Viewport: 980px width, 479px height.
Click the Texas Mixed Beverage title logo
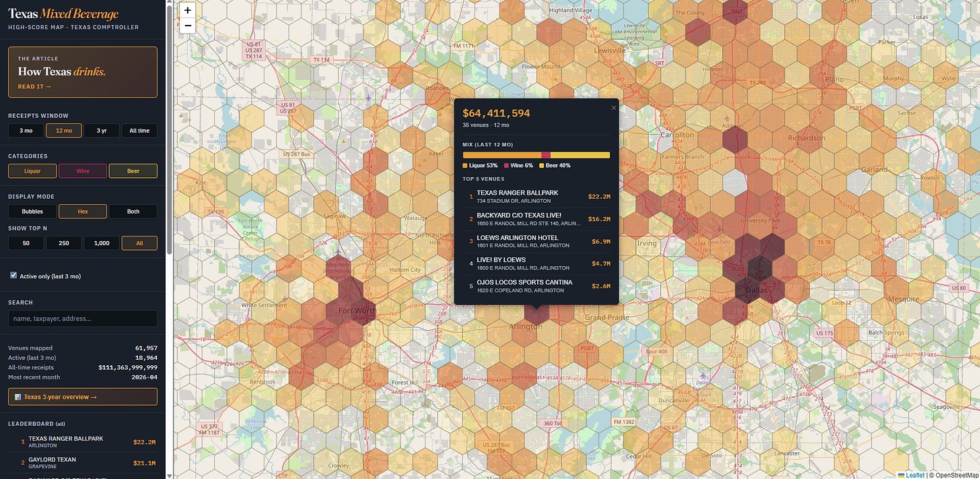[x=63, y=14]
